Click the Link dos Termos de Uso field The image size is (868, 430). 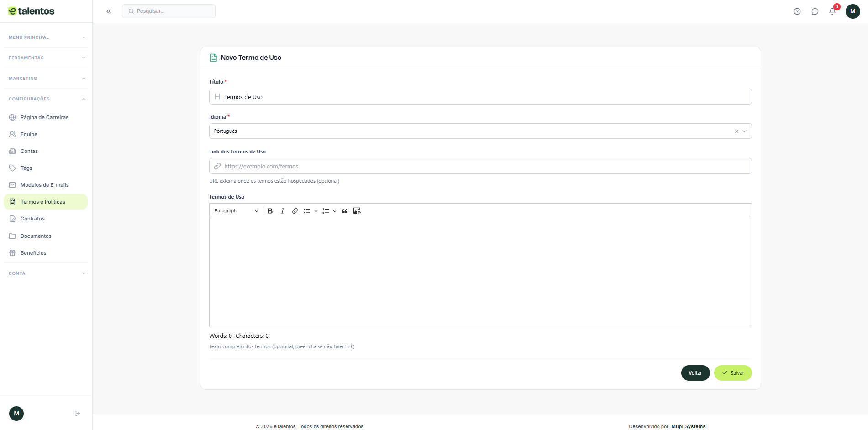click(x=480, y=166)
